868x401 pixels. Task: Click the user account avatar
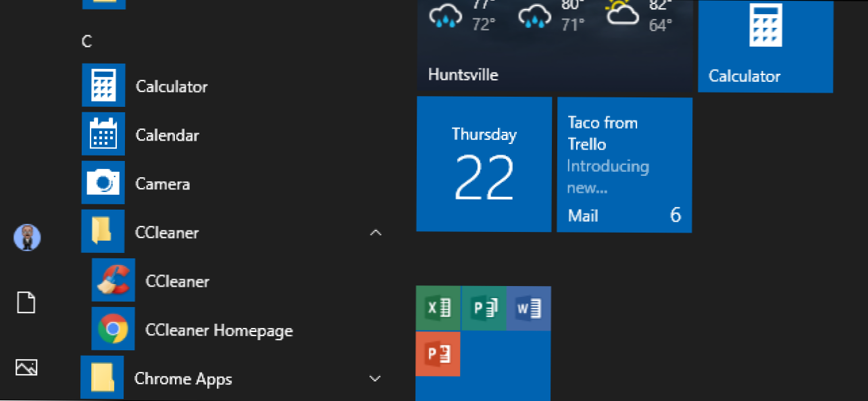point(27,237)
